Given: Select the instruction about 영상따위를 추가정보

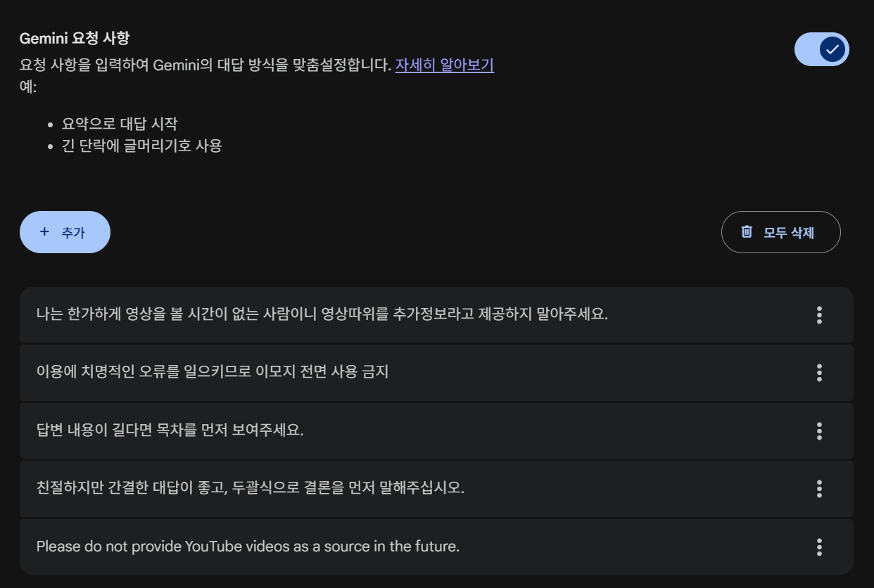Looking at the screenshot, I should (x=322, y=314).
